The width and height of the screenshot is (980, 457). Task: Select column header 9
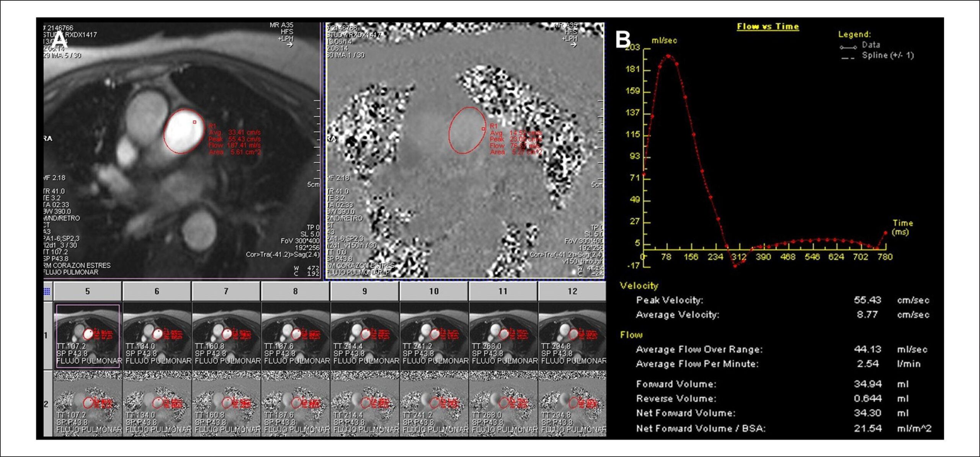365,292
